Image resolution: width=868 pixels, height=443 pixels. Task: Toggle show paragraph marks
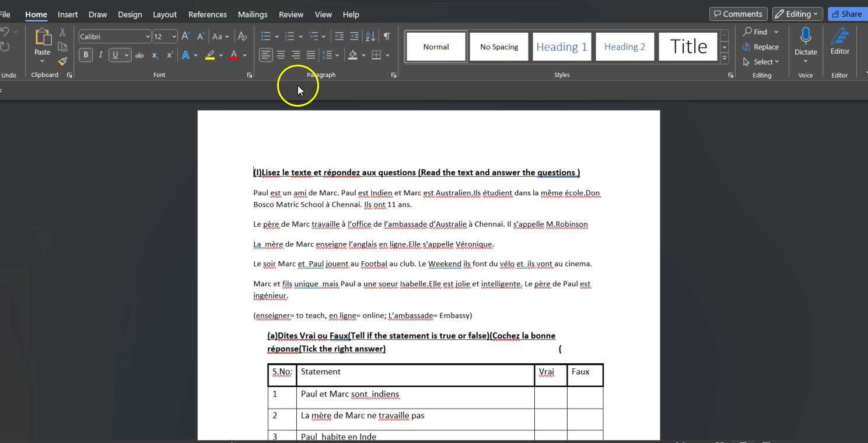tap(386, 36)
